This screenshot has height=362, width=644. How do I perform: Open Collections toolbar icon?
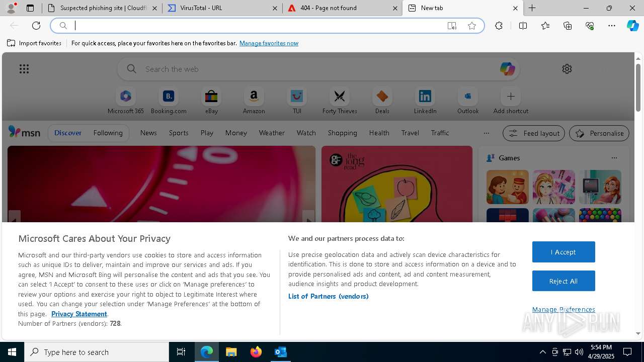568,26
